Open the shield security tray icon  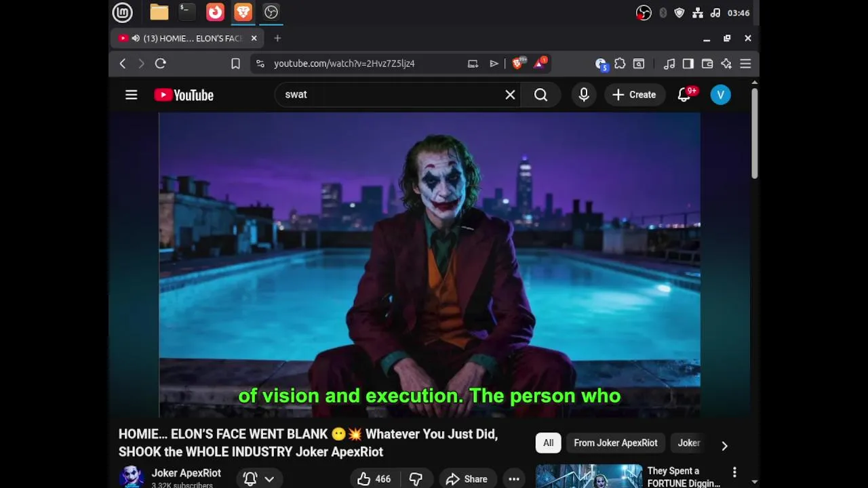point(679,13)
